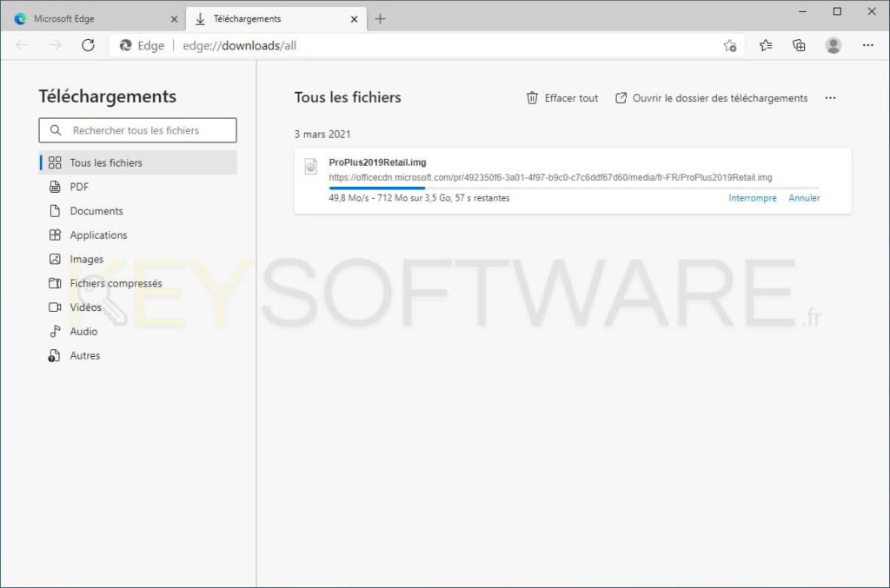Add this page to favorites star icon

[x=730, y=46]
